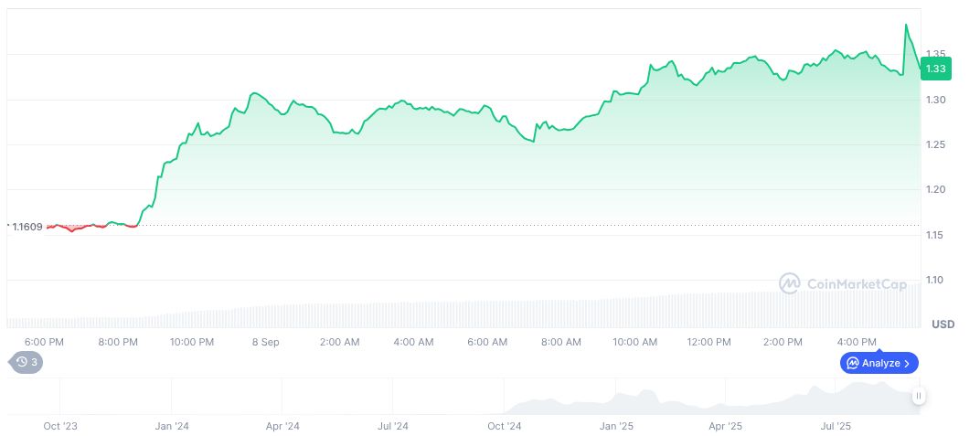Click the 8 Sep date axis label

tap(265, 342)
